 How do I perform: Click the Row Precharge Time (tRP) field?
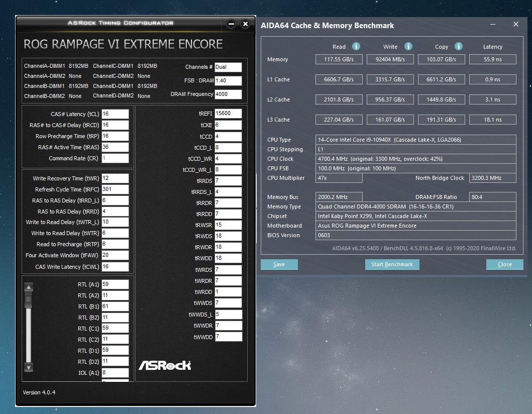click(x=116, y=136)
